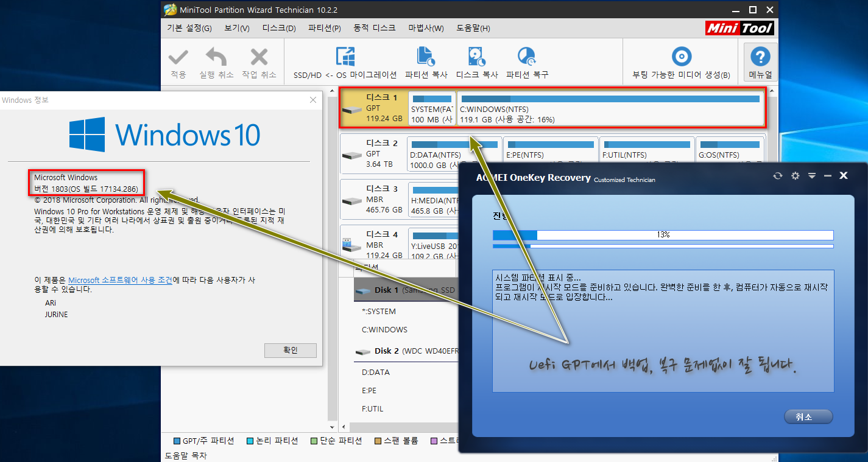The width and height of the screenshot is (868, 462).
Task: Close the AOMEI OneKey Recovery window
Action: [x=844, y=175]
